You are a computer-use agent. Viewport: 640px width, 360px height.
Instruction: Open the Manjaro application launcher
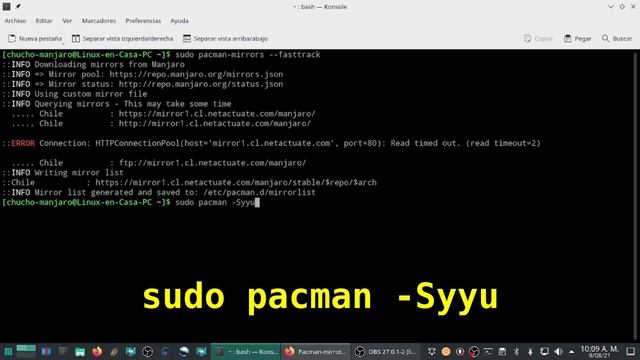8,351
